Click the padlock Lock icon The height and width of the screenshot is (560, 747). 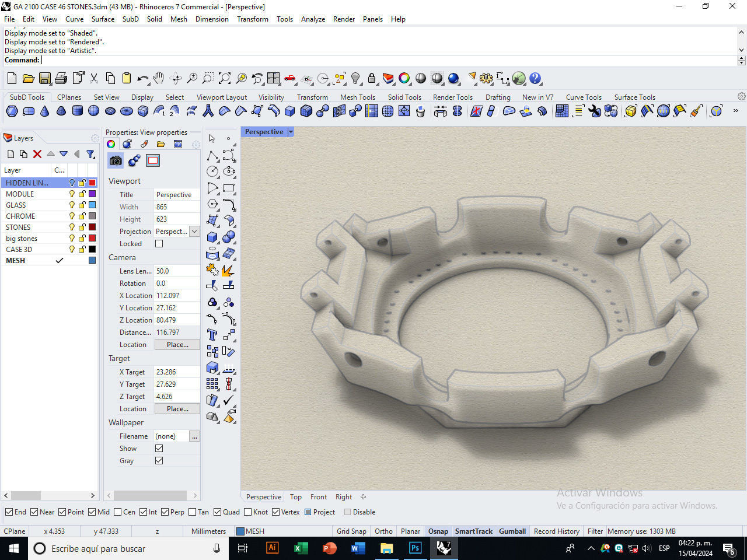[372, 78]
